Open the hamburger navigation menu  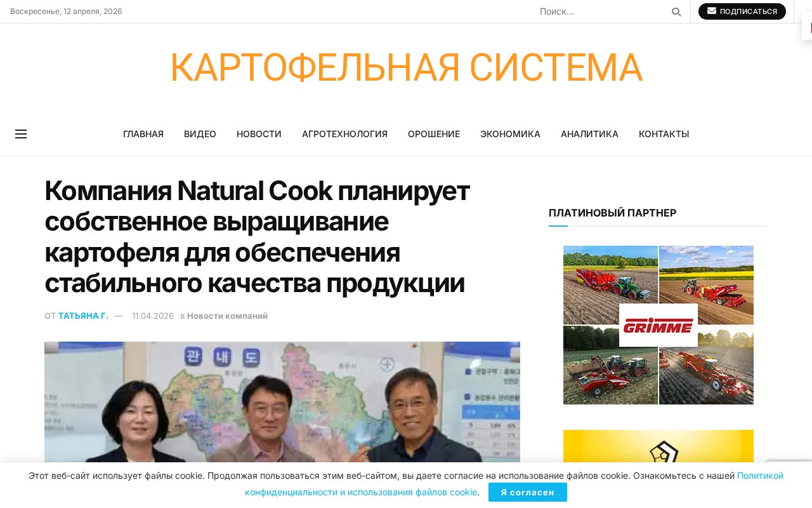[21, 134]
